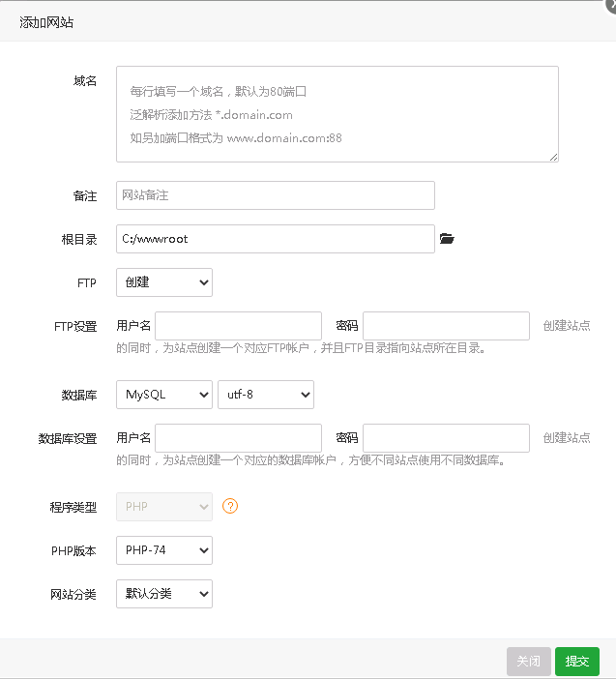616x679 pixels.
Task: Close the 添加网站 dialog with X icon
Action: (611, 5)
